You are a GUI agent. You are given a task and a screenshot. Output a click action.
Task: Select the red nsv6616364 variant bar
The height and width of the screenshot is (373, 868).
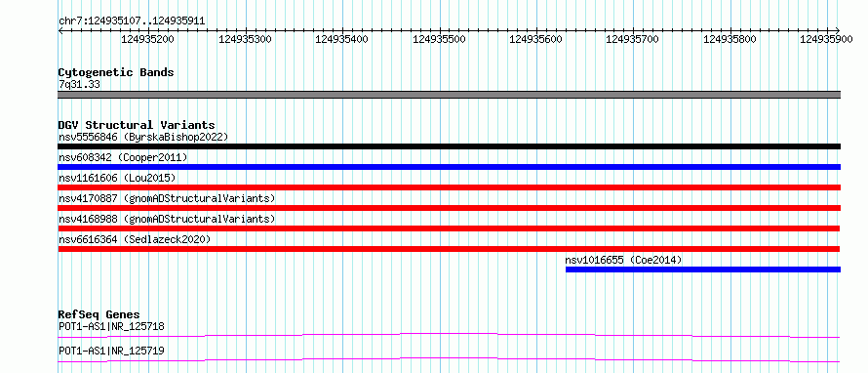click(x=449, y=249)
